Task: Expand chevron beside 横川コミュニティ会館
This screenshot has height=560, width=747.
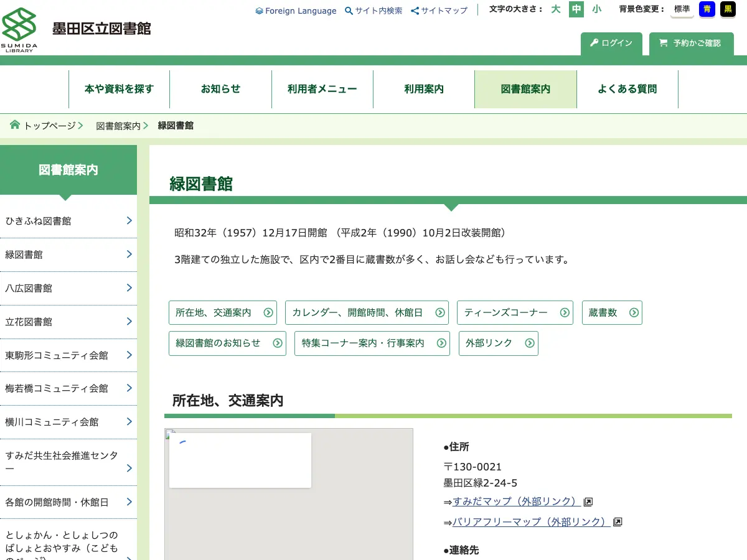Action: 129,421
